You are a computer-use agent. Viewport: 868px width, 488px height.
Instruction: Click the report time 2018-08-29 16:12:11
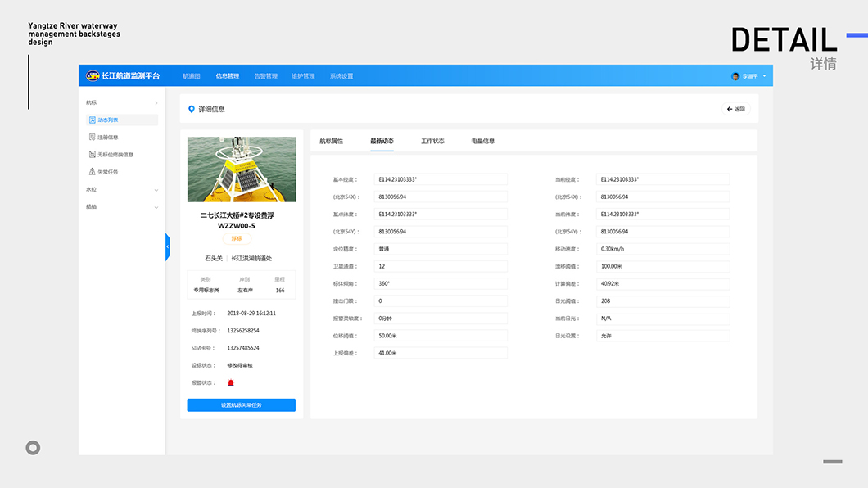pyautogui.click(x=251, y=313)
